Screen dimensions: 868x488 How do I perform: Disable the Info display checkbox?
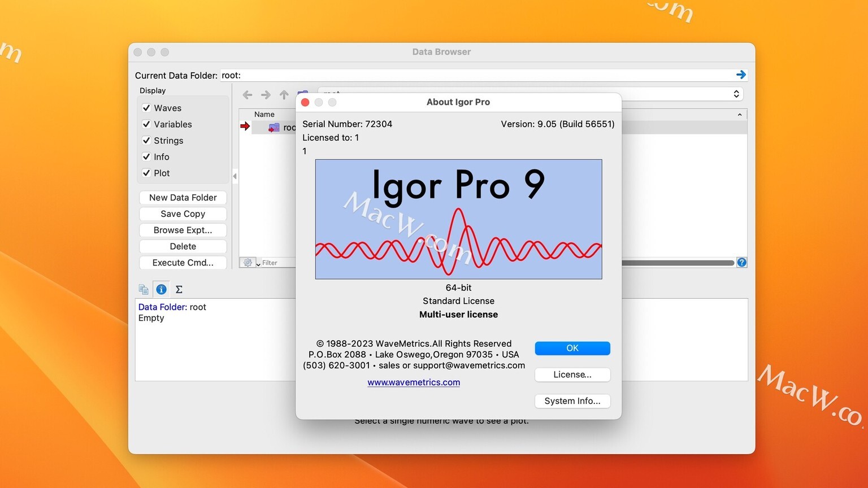coord(146,156)
